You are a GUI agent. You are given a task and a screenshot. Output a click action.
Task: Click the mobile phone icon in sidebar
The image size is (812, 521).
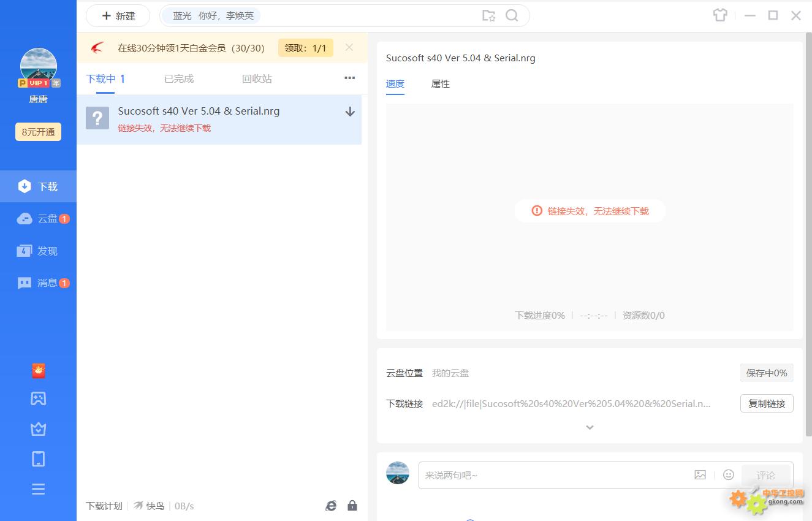point(39,458)
